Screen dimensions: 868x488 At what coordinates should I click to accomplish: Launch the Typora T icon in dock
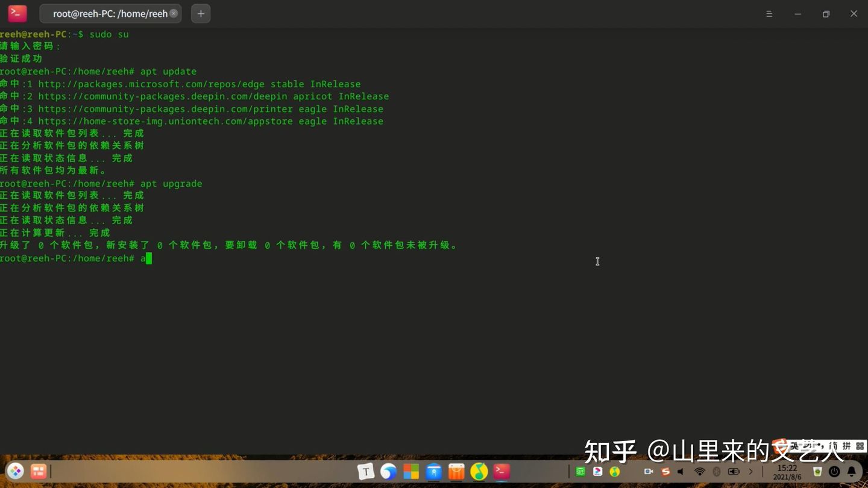point(365,471)
